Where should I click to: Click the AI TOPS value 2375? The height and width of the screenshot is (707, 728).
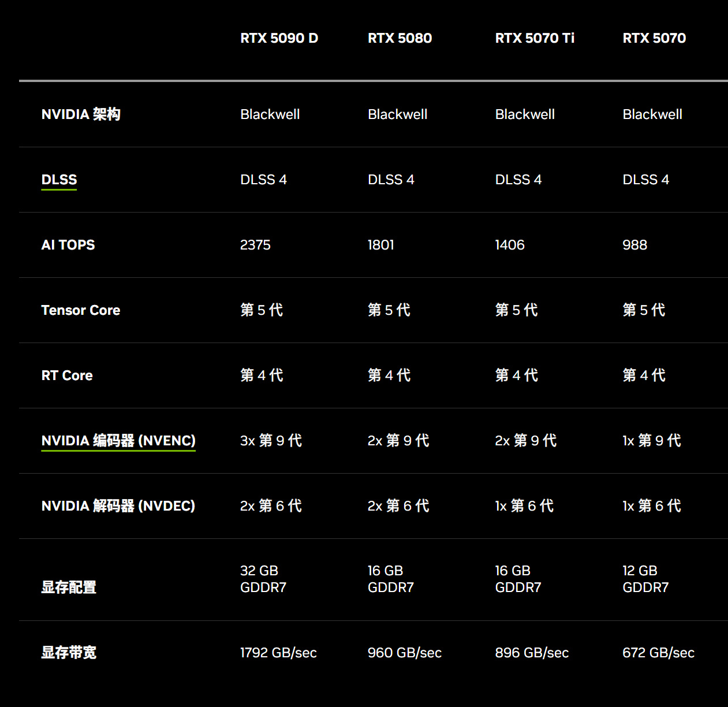pyautogui.click(x=255, y=245)
